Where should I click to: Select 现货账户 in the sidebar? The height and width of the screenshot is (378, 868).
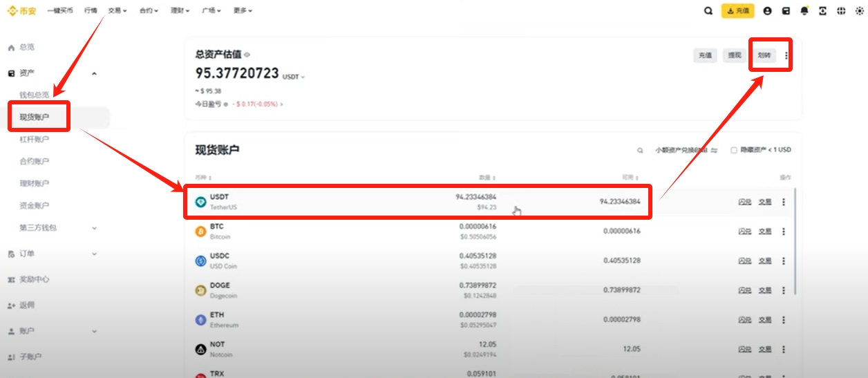click(x=35, y=117)
